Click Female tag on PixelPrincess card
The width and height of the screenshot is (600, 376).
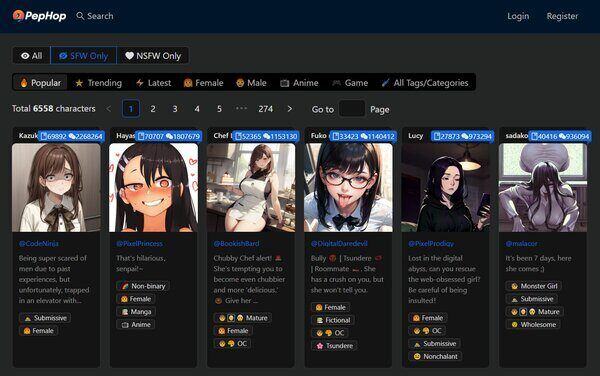point(135,299)
